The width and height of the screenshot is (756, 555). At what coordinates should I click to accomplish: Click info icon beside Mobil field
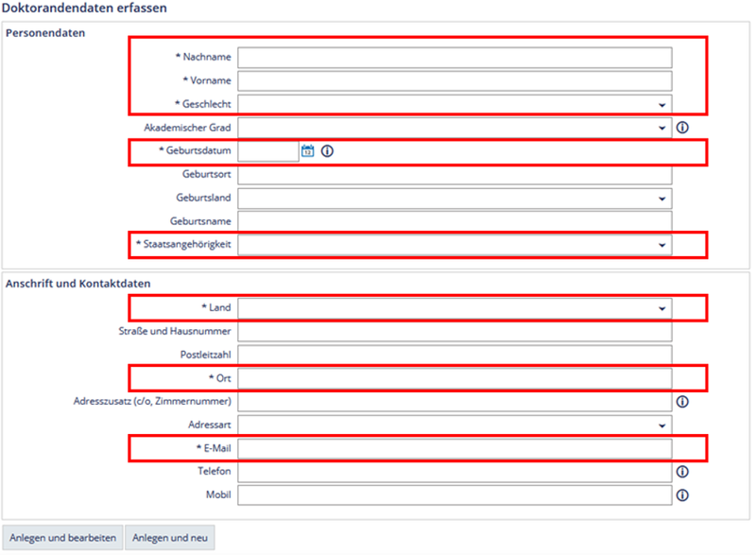click(x=682, y=494)
